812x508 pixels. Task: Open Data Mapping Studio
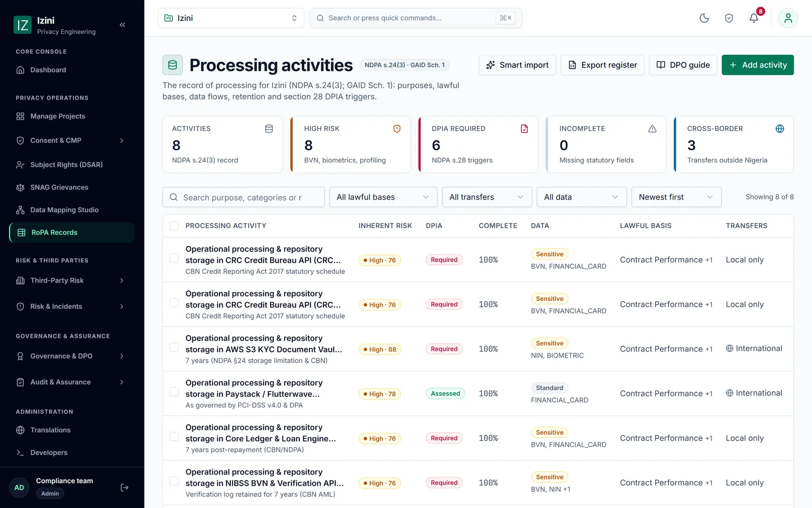[x=72, y=210]
